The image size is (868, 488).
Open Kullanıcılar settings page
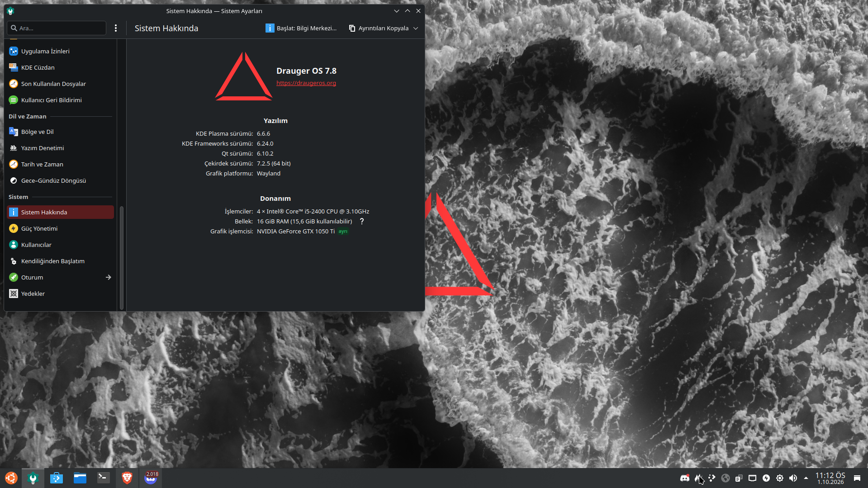60,245
